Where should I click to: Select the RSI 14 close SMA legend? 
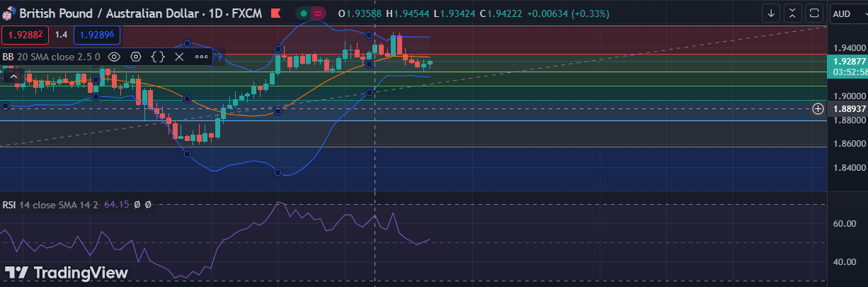(x=51, y=204)
